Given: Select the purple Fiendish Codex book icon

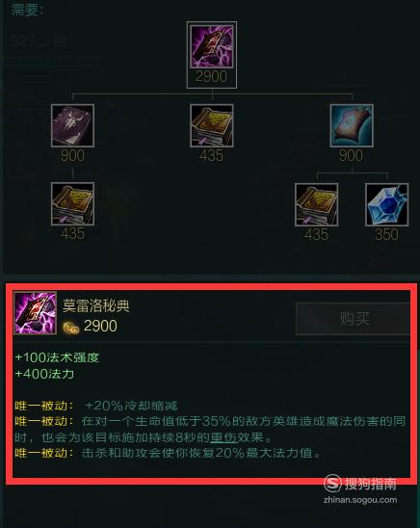Looking at the screenshot, I should coord(72,125).
